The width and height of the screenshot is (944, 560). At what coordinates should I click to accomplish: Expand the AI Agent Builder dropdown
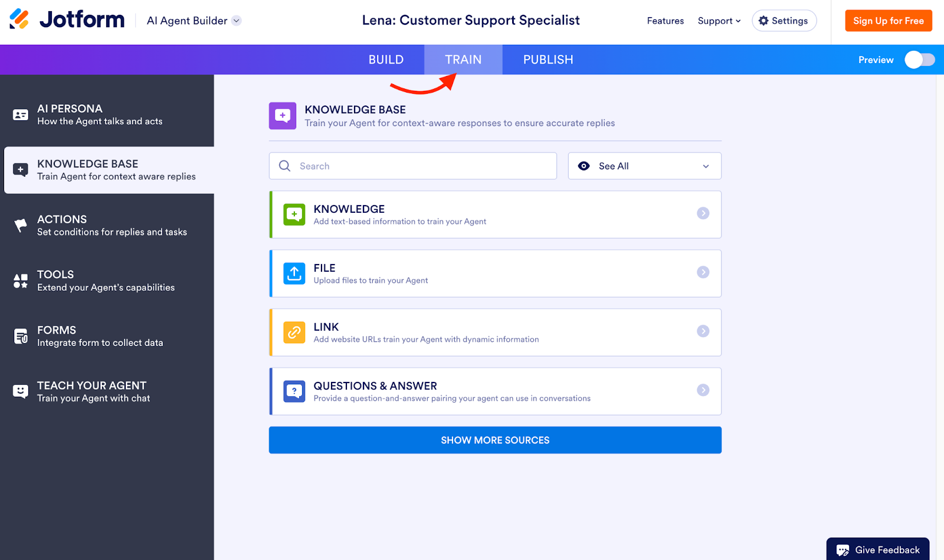click(x=237, y=20)
